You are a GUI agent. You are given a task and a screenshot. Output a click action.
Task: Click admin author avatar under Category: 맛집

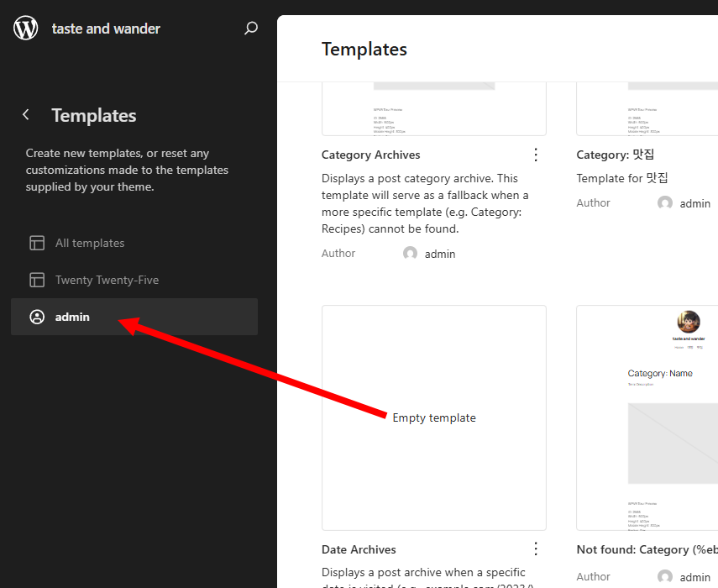point(665,203)
